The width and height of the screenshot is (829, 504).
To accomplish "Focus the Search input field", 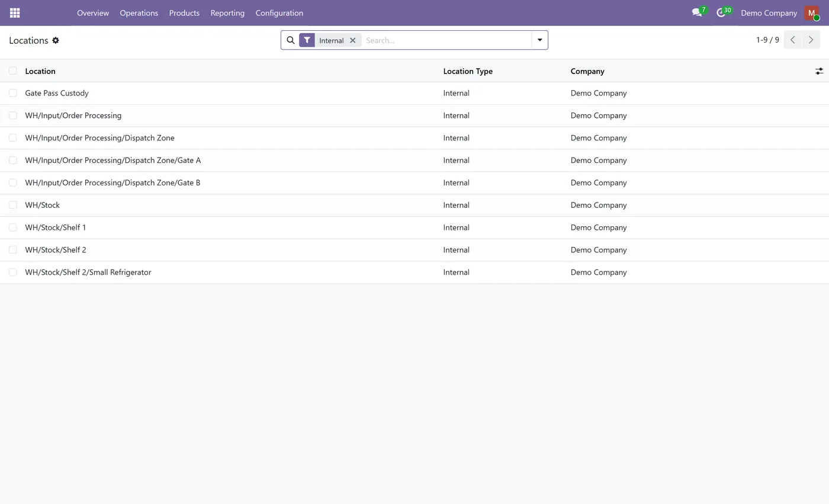I will pos(447,40).
